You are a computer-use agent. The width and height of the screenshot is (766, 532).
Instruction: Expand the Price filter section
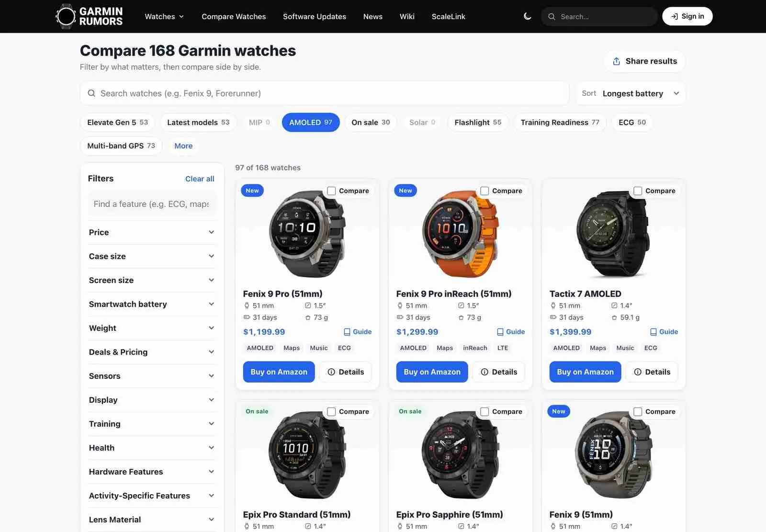click(x=152, y=232)
